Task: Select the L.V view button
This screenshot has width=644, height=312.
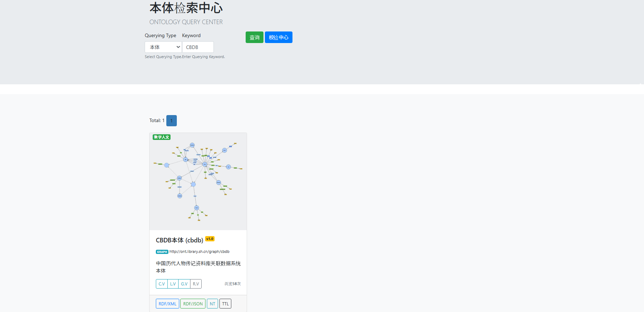Action: pos(173,284)
